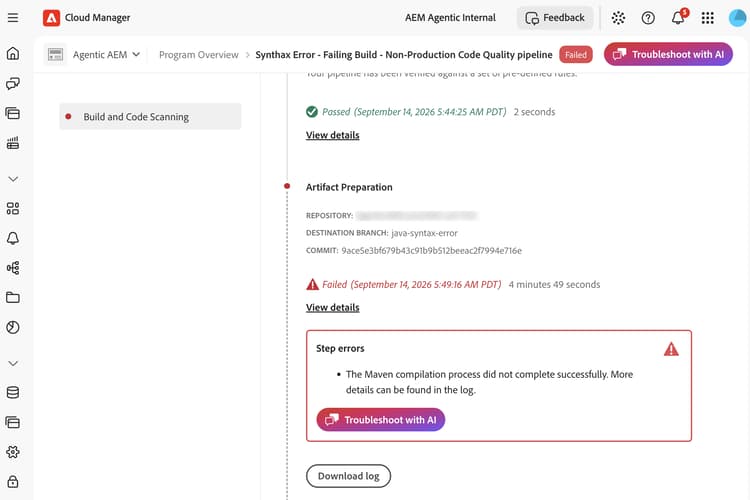The width and height of the screenshot is (750, 500).
Task: Click the red Failed warning triangle icon
Action: tap(312, 285)
